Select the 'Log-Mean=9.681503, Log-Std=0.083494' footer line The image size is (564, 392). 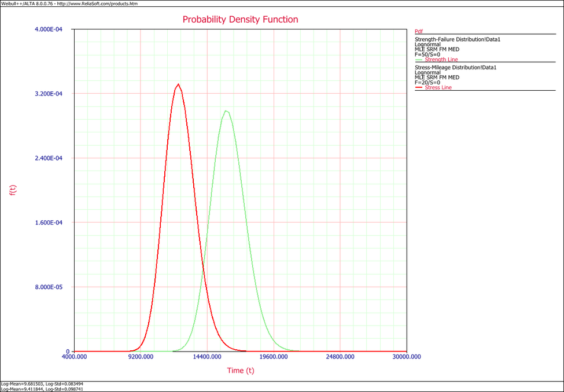[x=42, y=384]
